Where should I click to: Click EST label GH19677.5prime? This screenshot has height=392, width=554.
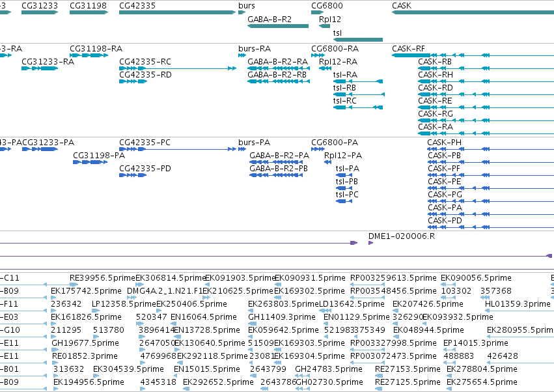[x=85, y=343]
